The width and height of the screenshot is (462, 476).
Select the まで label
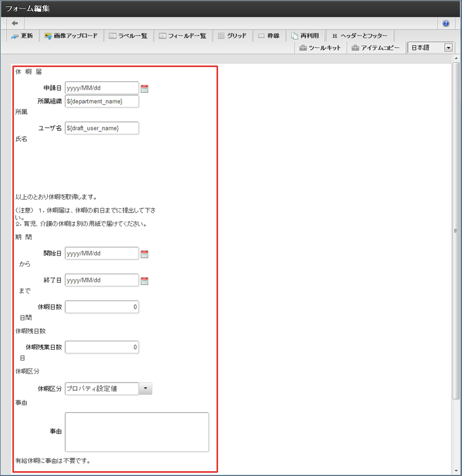25,291
